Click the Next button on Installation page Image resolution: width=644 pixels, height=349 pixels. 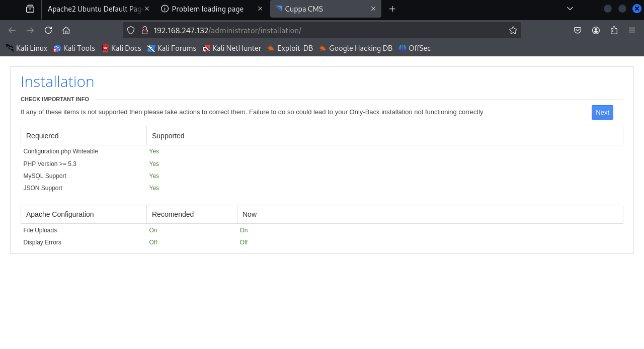click(602, 112)
